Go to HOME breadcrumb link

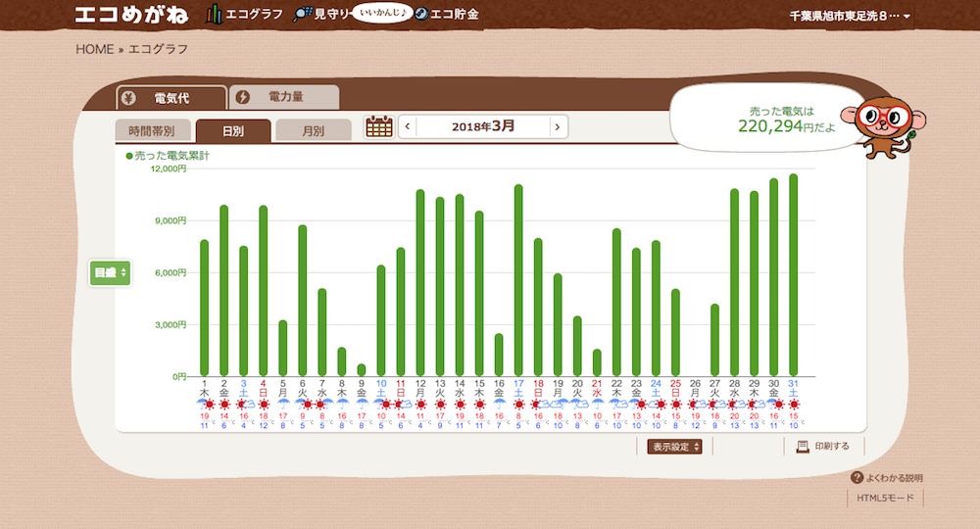click(x=94, y=49)
